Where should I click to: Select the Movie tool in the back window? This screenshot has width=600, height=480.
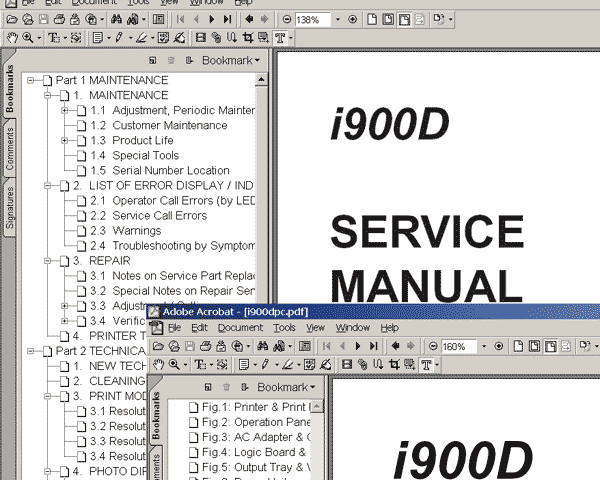coord(201,38)
